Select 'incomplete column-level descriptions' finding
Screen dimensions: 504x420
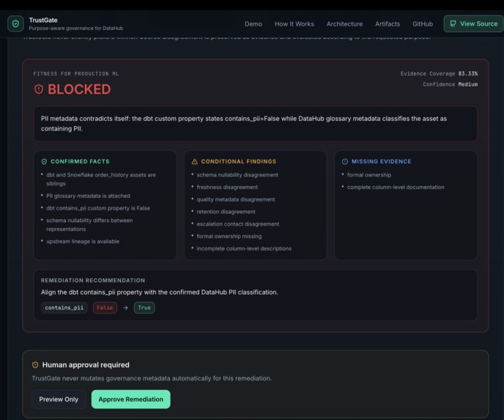point(244,248)
